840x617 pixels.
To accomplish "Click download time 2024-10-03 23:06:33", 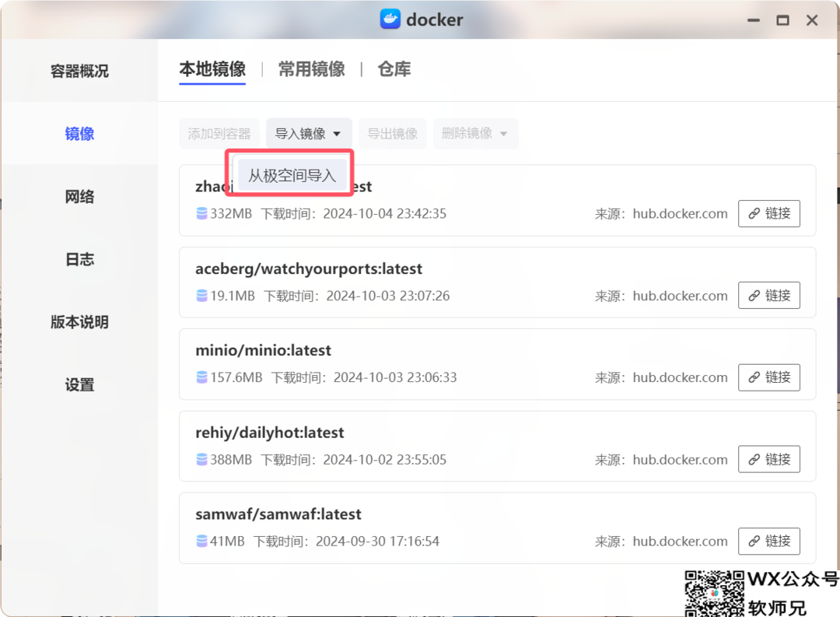I will click(x=395, y=377).
